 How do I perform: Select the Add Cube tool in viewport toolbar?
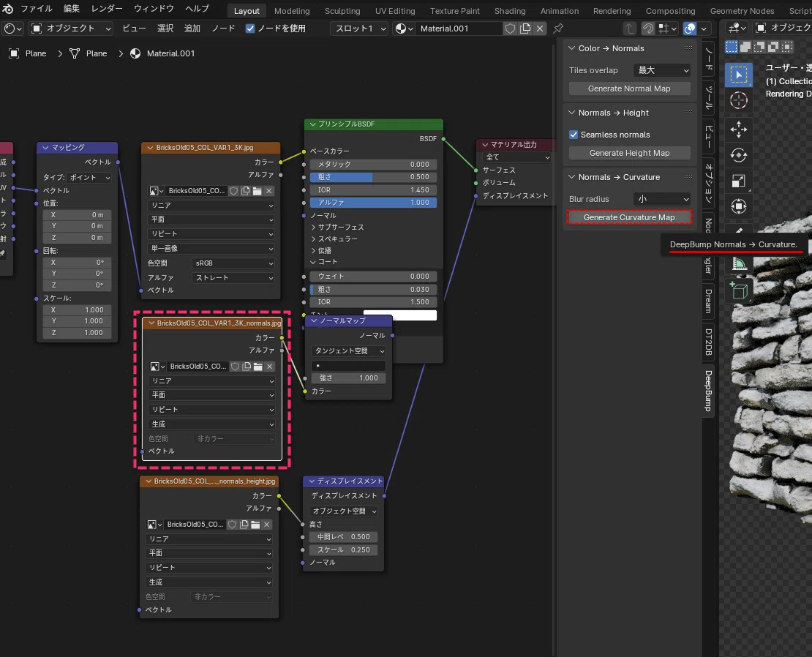tap(738, 290)
